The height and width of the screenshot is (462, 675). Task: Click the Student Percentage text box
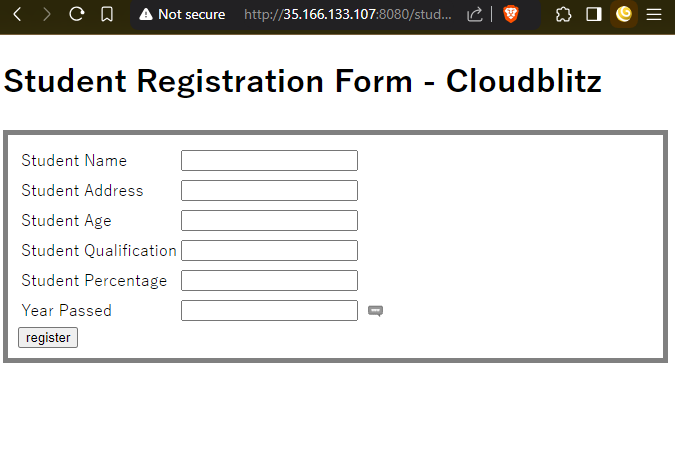click(269, 281)
